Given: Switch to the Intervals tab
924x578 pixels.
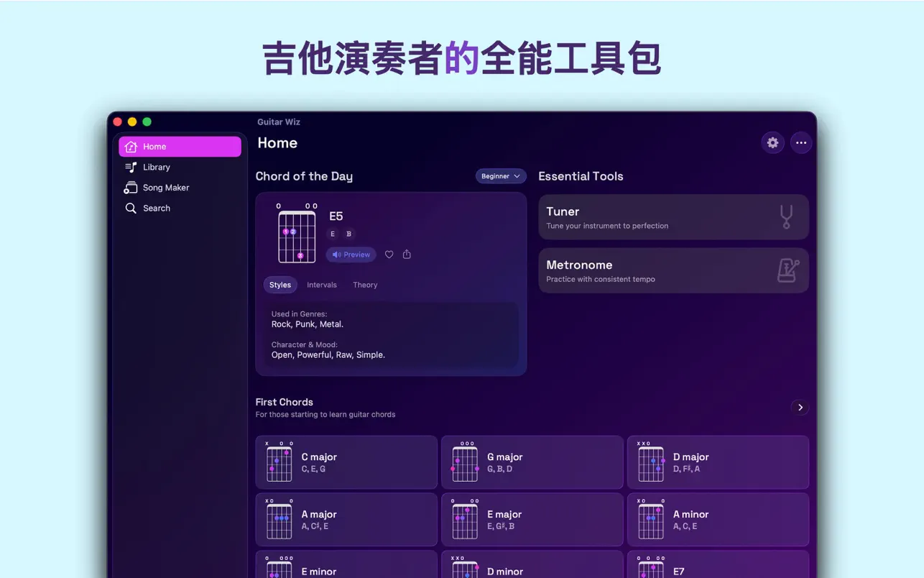Looking at the screenshot, I should [x=322, y=285].
